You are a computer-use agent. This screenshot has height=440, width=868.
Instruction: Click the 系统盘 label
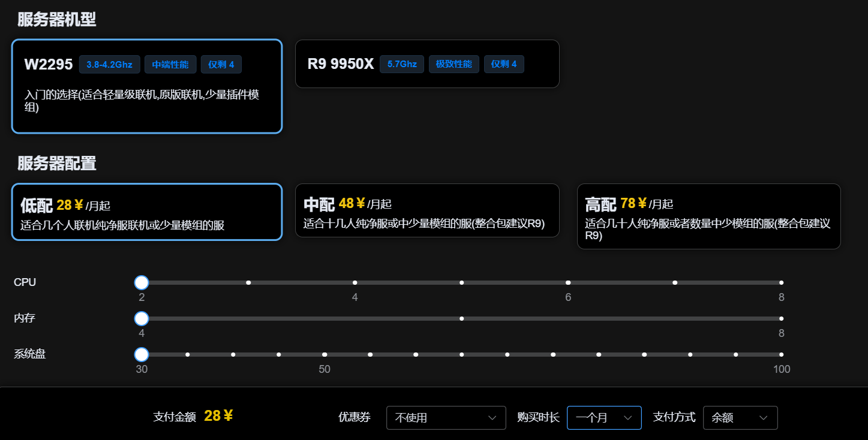pos(30,354)
